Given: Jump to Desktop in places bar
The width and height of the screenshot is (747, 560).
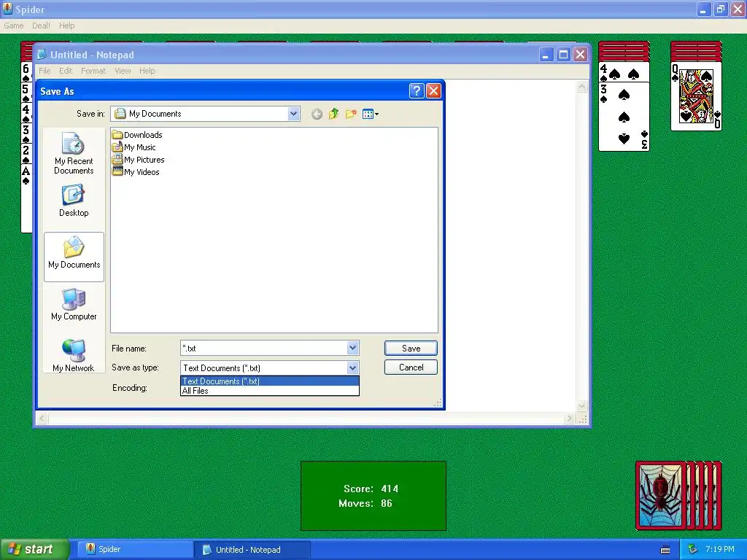Looking at the screenshot, I should 74,201.
